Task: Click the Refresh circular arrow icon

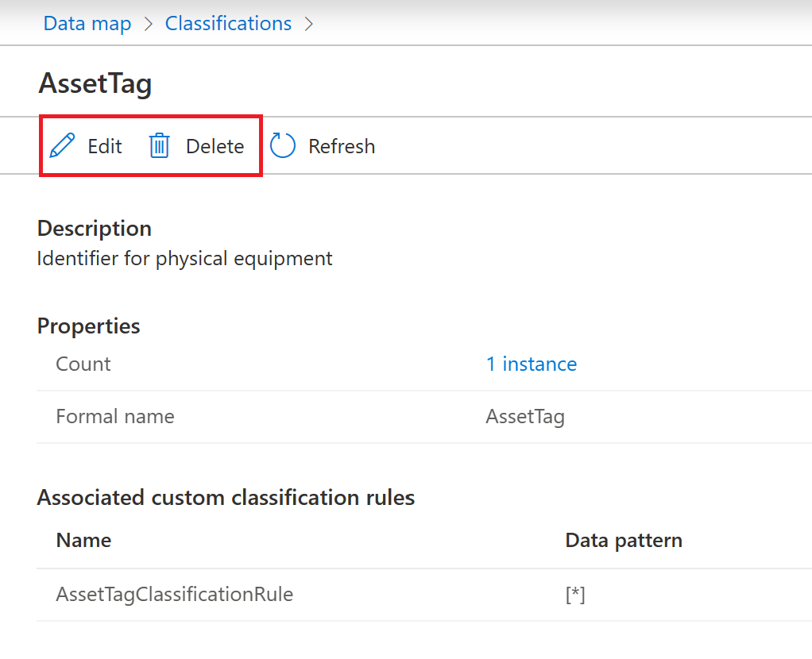Action: (282, 145)
